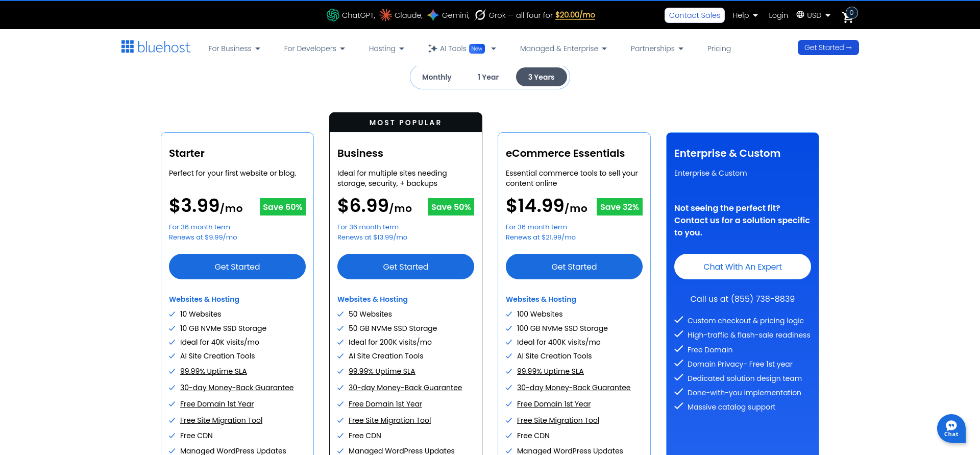Click the Starter plan title
Image resolution: width=980 pixels, height=455 pixels.
pyautogui.click(x=187, y=153)
